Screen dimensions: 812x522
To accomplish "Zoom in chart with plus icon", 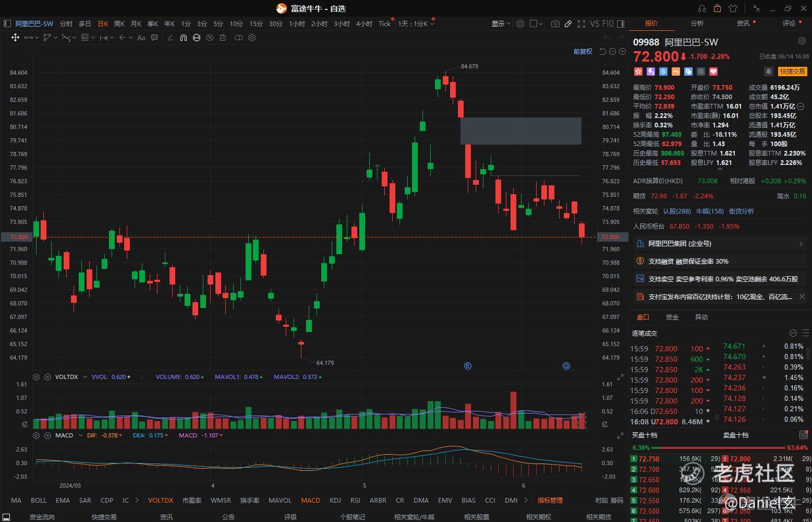I will coord(622,51).
